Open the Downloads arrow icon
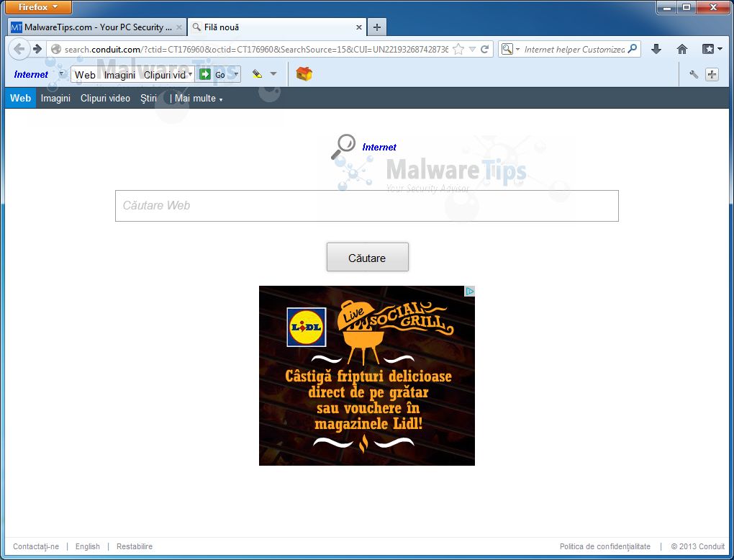734x560 pixels. pos(656,49)
